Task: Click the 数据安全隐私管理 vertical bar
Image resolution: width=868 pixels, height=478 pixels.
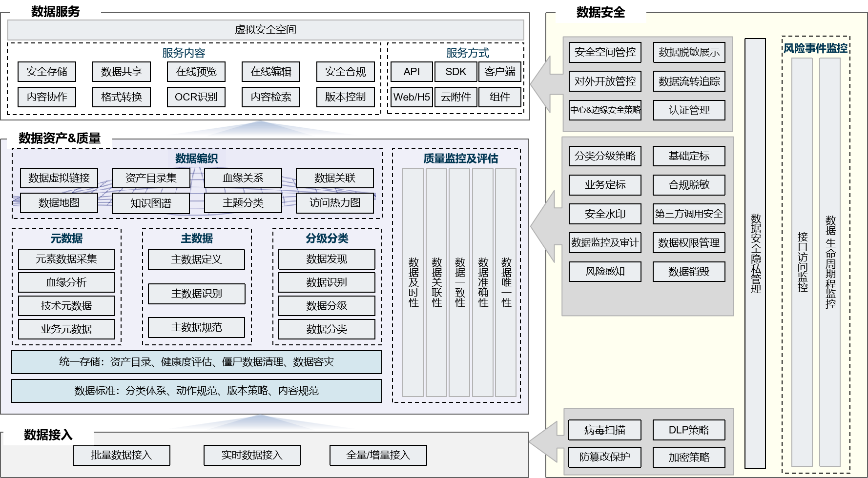Action: click(755, 253)
